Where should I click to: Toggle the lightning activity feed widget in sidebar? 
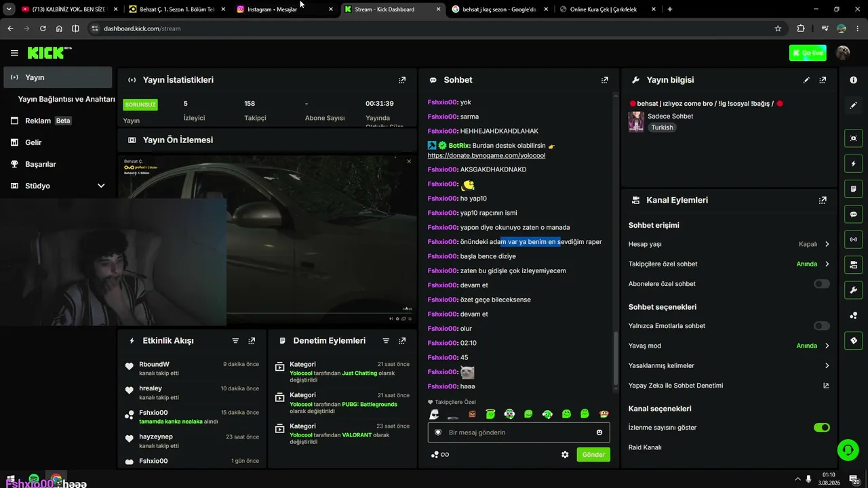(x=853, y=163)
